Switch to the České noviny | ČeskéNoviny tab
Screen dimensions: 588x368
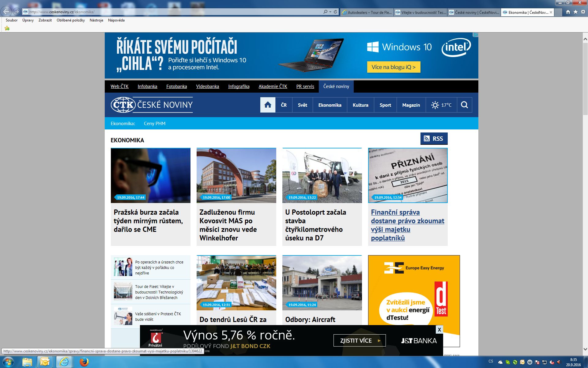(x=474, y=12)
